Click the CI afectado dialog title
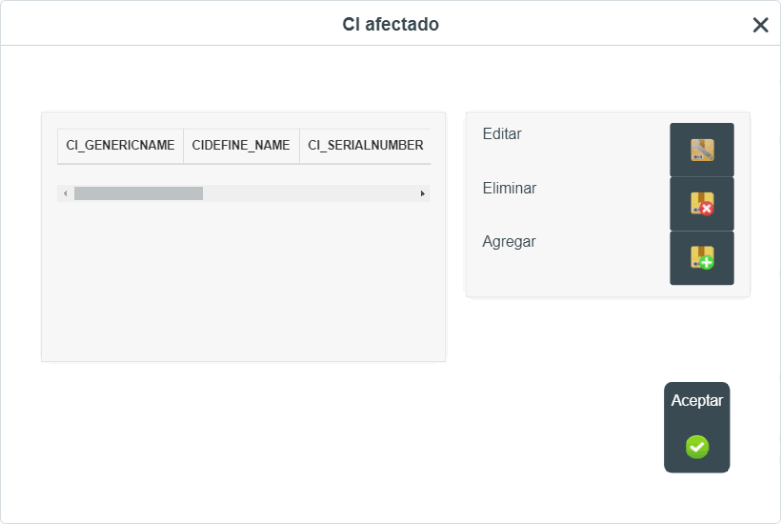Image resolution: width=781 pixels, height=524 pixels. pos(390,24)
